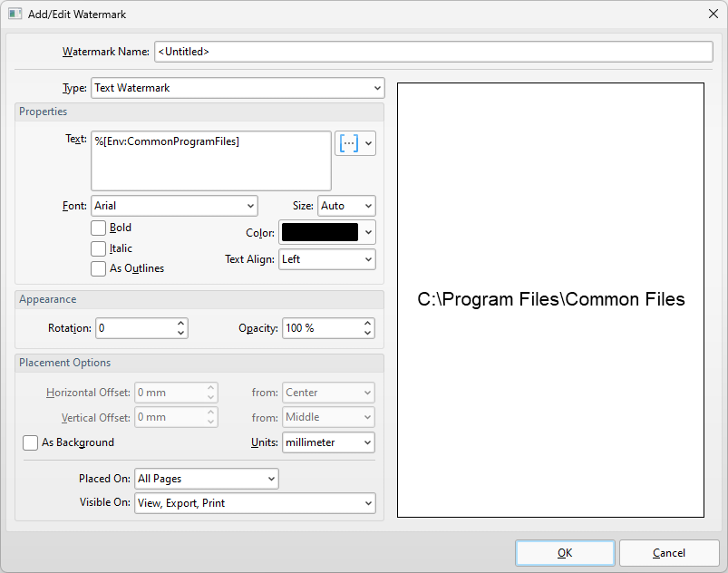
Task: Click the watermark Text box
Action: pos(211,161)
